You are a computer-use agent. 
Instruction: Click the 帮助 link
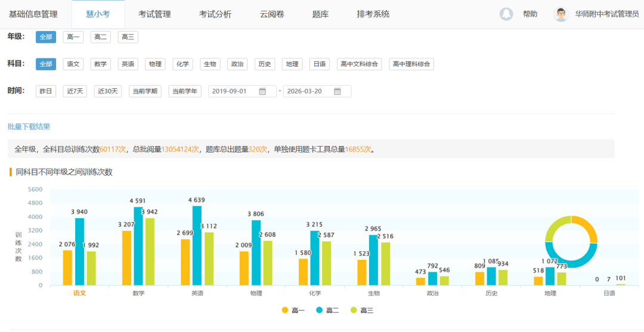[x=530, y=14]
